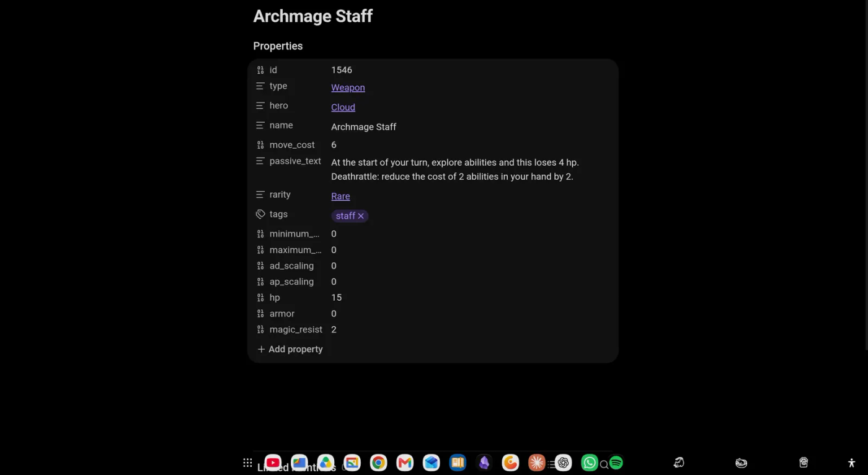This screenshot has width=868, height=475.
Task: Launch Obsidian purple crystal icon
Action: click(484, 463)
